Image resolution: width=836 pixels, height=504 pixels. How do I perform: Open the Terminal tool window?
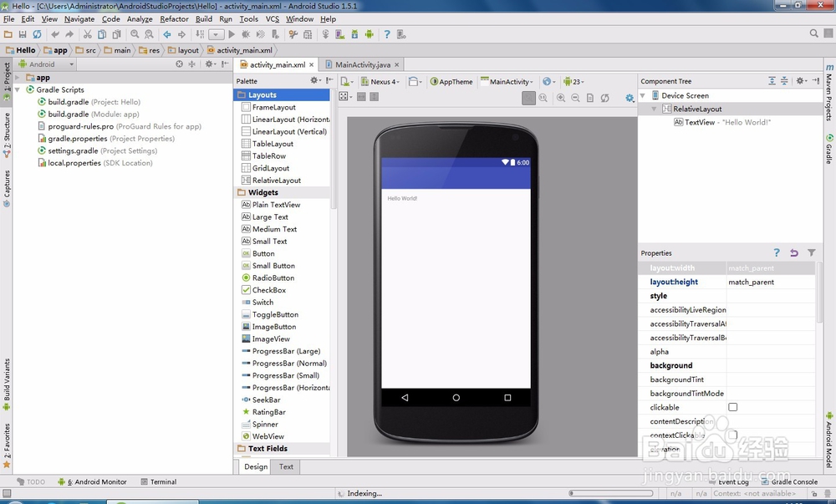[158, 481]
